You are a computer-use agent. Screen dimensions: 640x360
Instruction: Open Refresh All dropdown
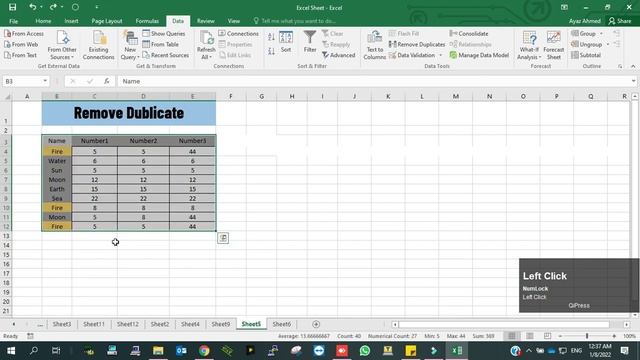pyautogui.click(x=206, y=53)
